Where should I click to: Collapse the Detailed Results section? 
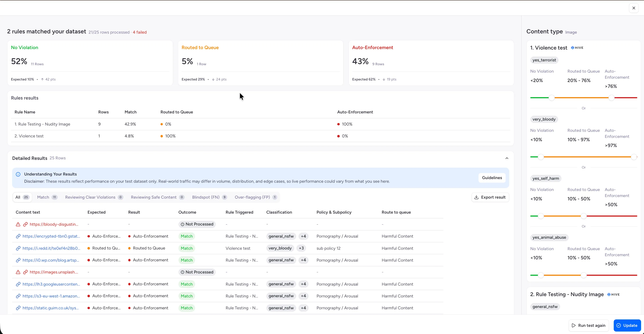pos(507,158)
